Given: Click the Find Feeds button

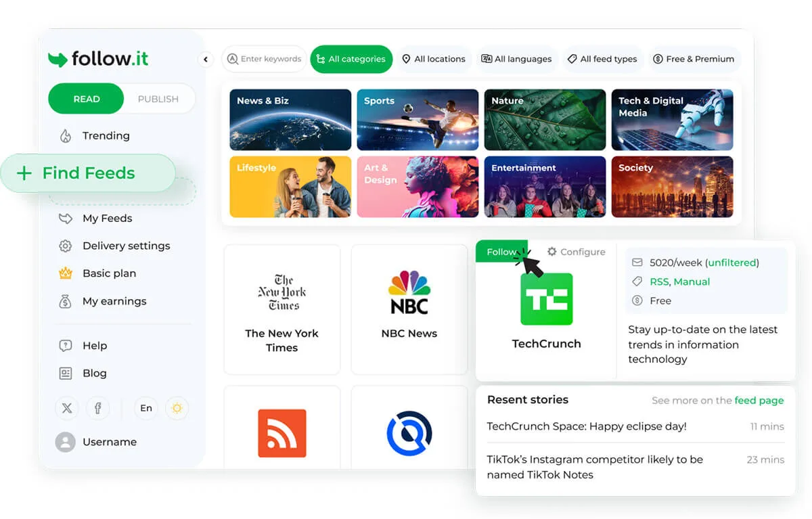Looking at the screenshot, I should (87, 173).
